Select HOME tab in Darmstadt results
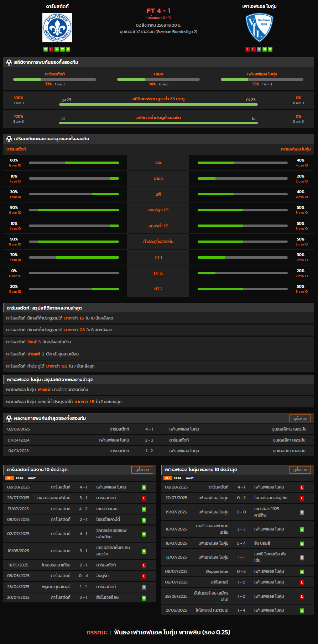 [20, 478]
